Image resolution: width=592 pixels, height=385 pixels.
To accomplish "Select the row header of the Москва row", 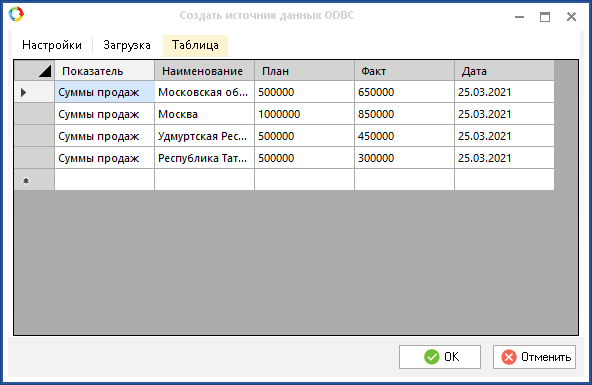I will [34, 114].
